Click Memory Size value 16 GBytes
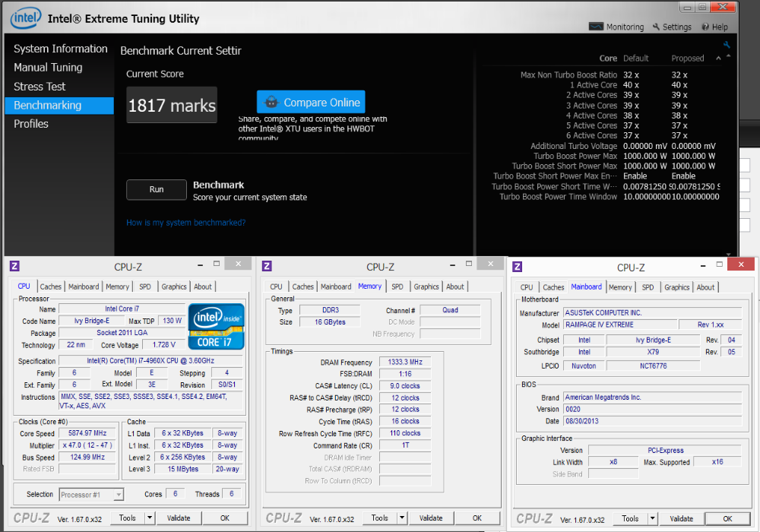 point(330,321)
